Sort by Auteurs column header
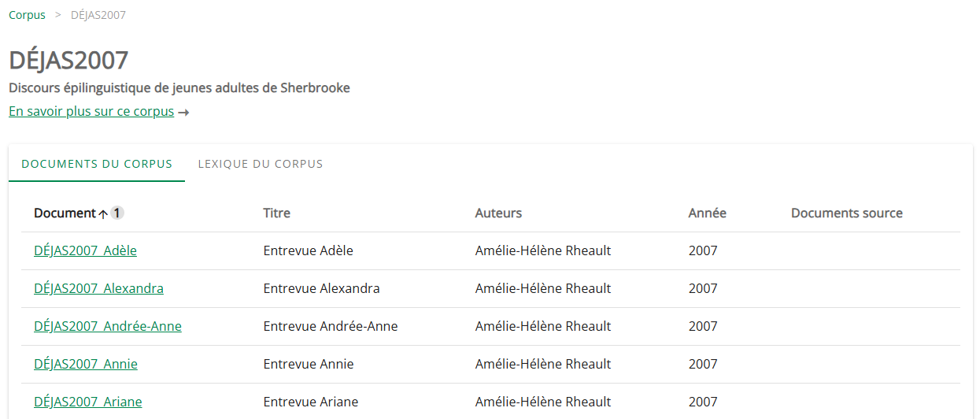 point(498,213)
